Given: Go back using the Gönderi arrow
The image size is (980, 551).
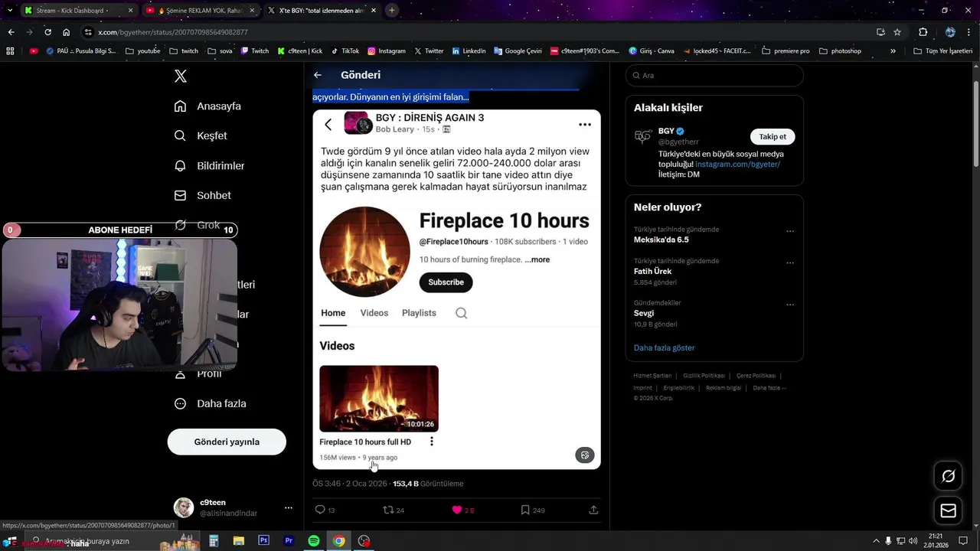Looking at the screenshot, I should [318, 75].
